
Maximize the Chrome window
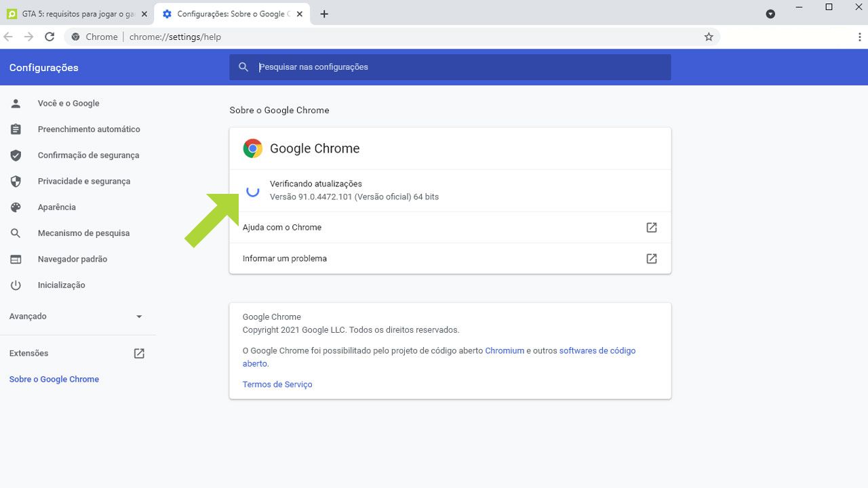(829, 7)
